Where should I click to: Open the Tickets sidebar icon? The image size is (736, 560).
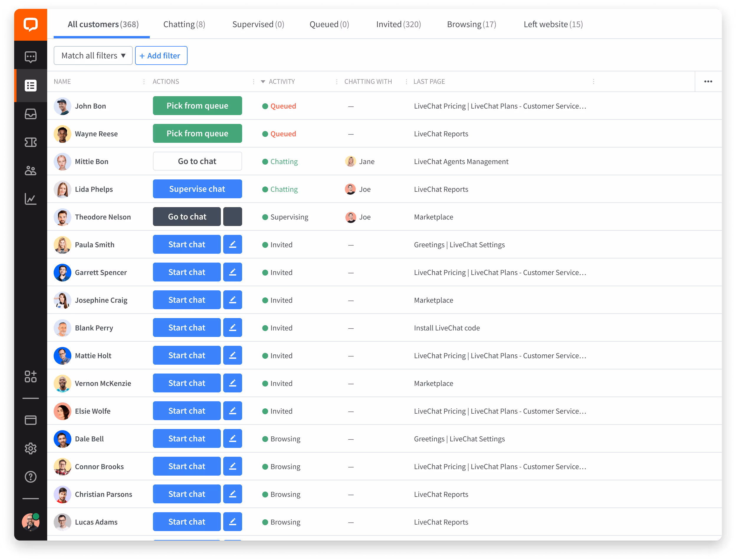click(30, 142)
